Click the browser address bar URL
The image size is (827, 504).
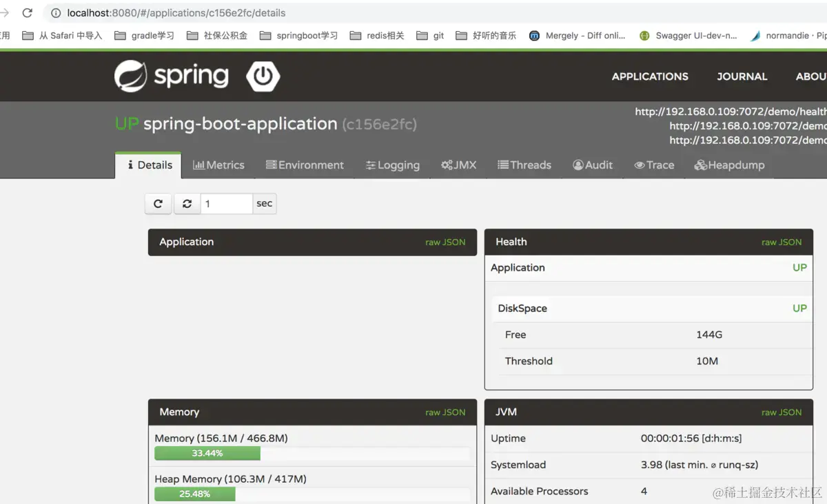point(176,13)
